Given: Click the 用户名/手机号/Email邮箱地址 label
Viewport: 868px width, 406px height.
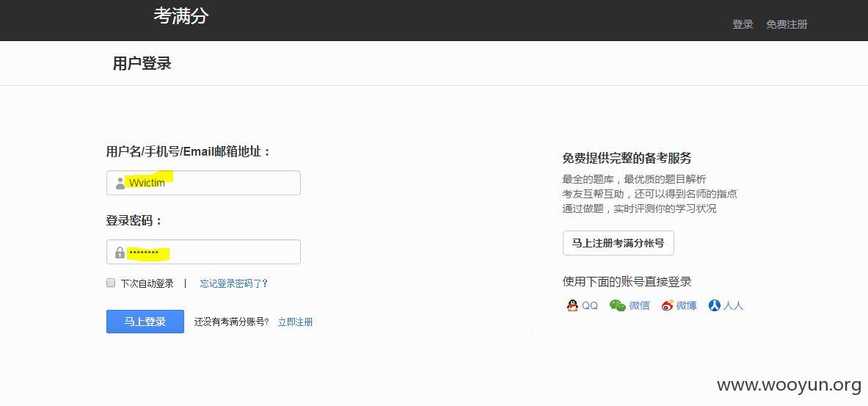Looking at the screenshot, I should point(189,151).
